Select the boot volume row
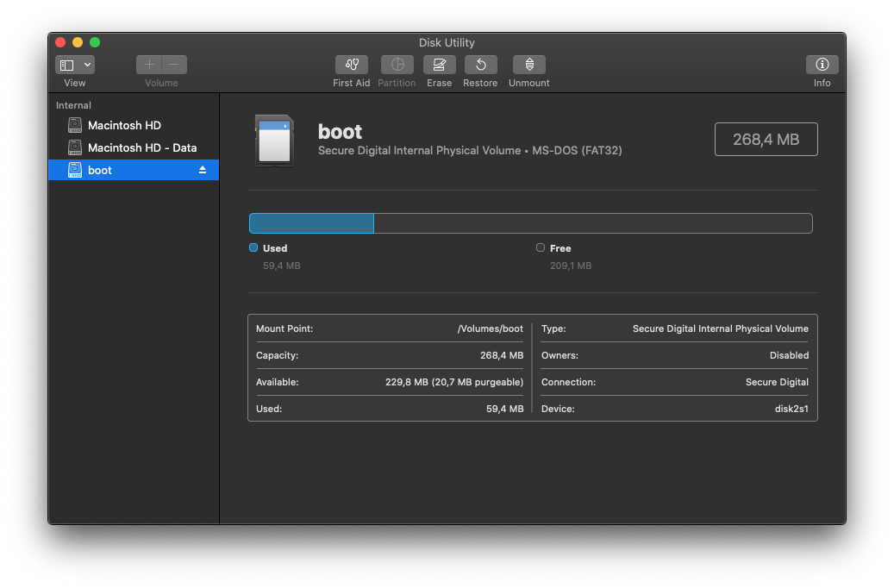 [x=134, y=170]
